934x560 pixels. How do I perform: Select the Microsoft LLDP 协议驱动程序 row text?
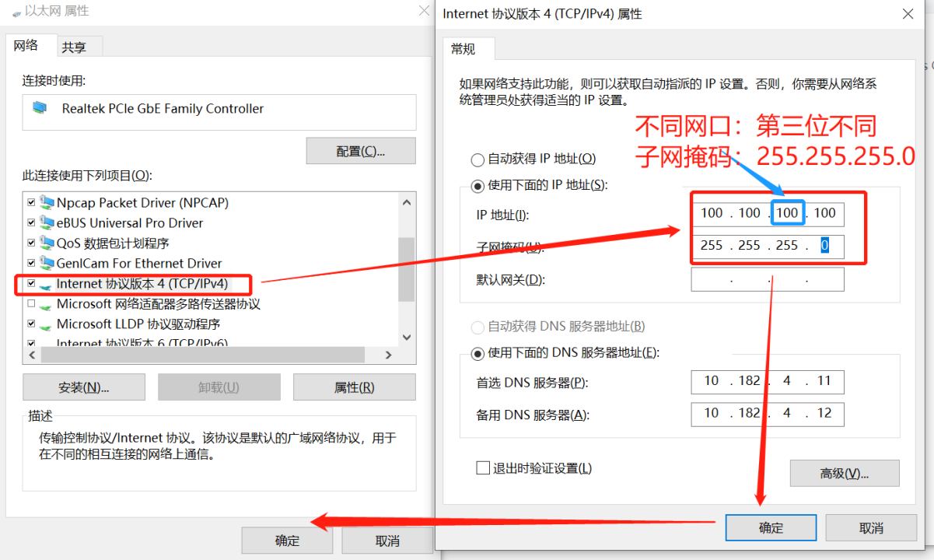pyautogui.click(x=138, y=324)
